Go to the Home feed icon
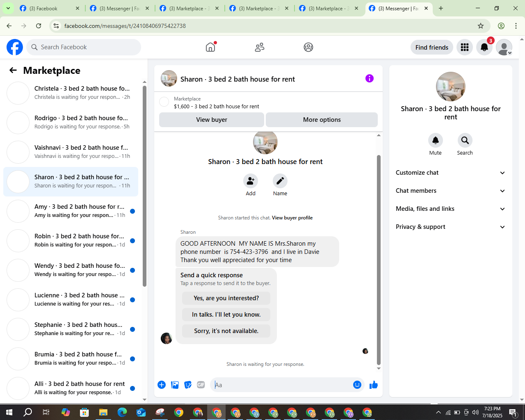525x420 pixels. 210,47
